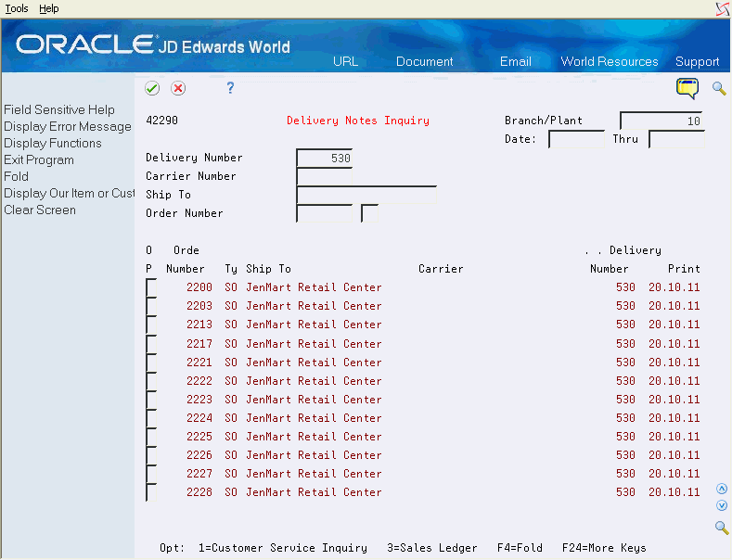
Task: Choose Display Functions in sidebar
Action: (x=53, y=144)
